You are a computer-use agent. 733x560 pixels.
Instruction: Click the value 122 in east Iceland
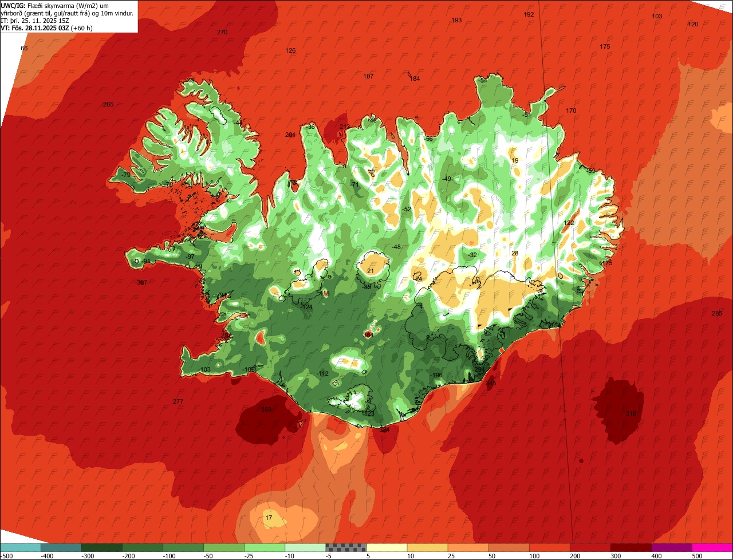[569, 223]
